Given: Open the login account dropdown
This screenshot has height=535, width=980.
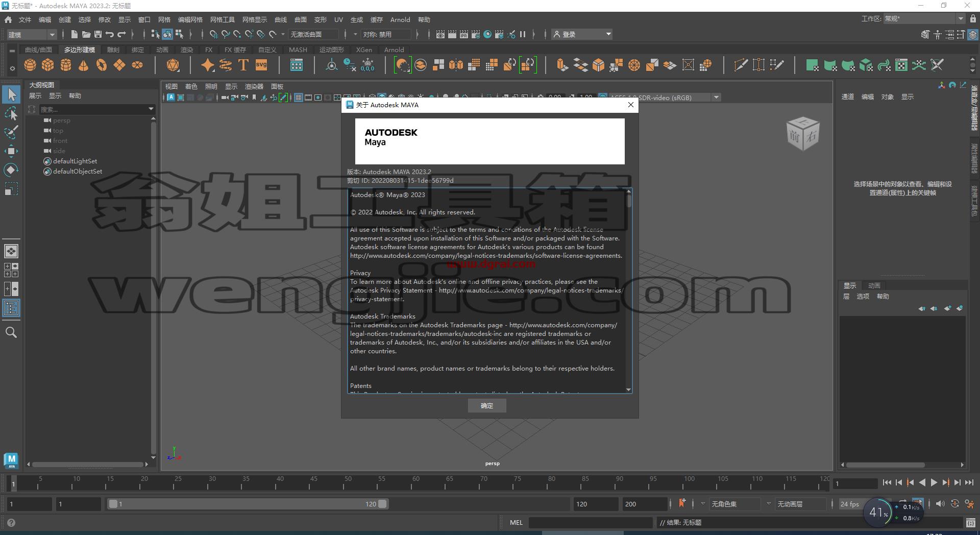Looking at the screenshot, I should (x=583, y=34).
